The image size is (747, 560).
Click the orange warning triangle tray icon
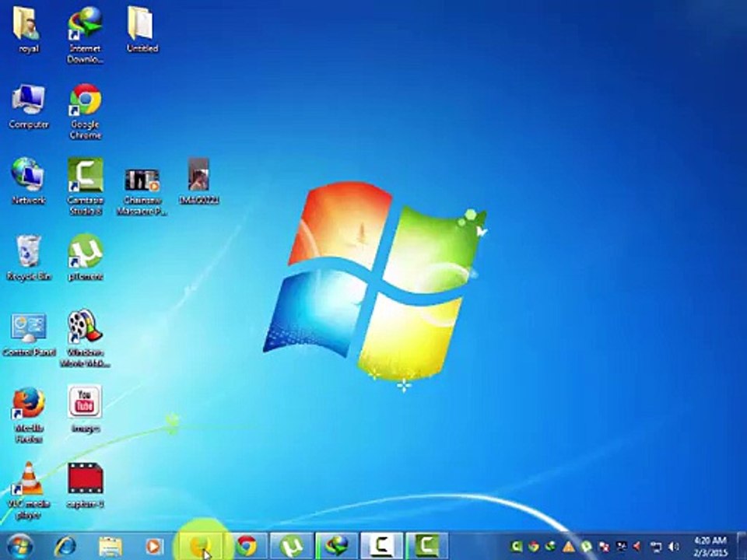[569, 546]
